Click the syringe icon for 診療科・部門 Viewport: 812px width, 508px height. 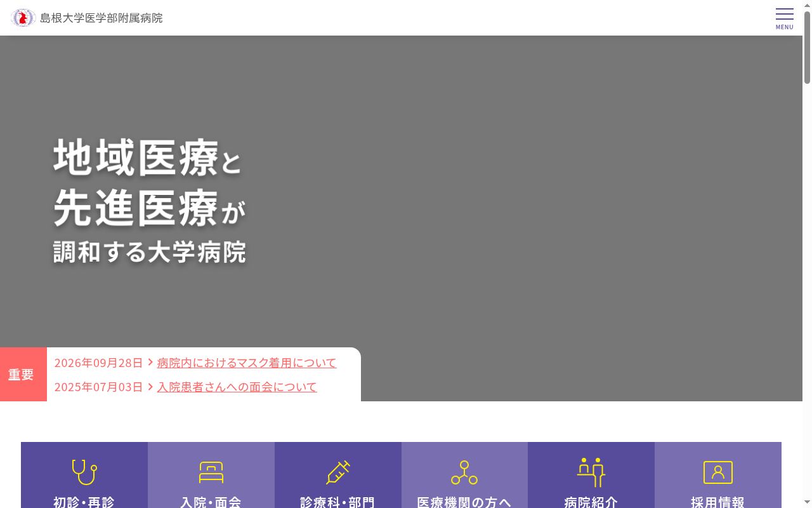coord(338,472)
